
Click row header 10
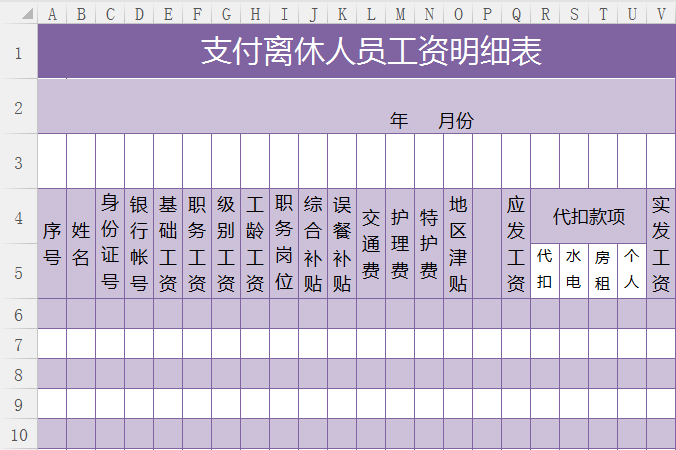18,434
